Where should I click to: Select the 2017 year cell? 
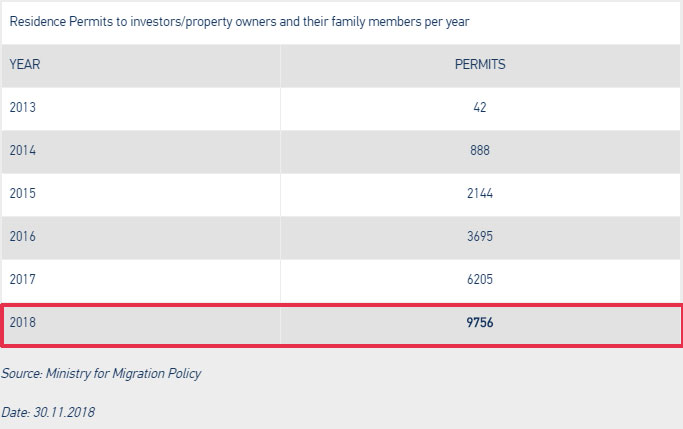click(x=22, y=281)
